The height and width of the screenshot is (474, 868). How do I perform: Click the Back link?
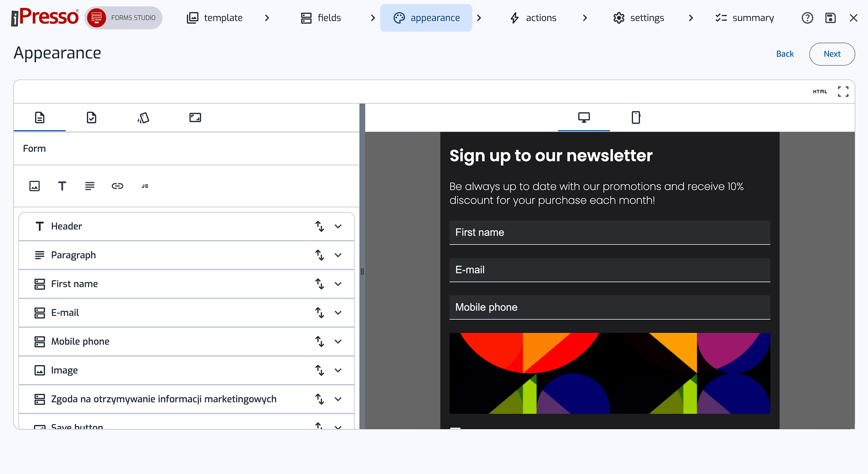pyautogui.click(x=785, y=54)
